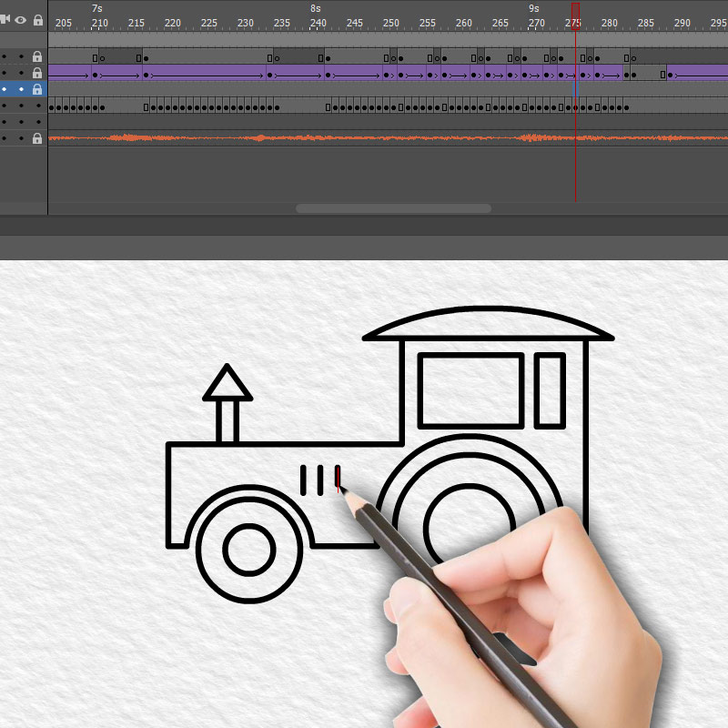Jump to frame 250 on the frame ruler
Image resolution: width=728 pixels, height=728 pixels.
coord(391,23)
